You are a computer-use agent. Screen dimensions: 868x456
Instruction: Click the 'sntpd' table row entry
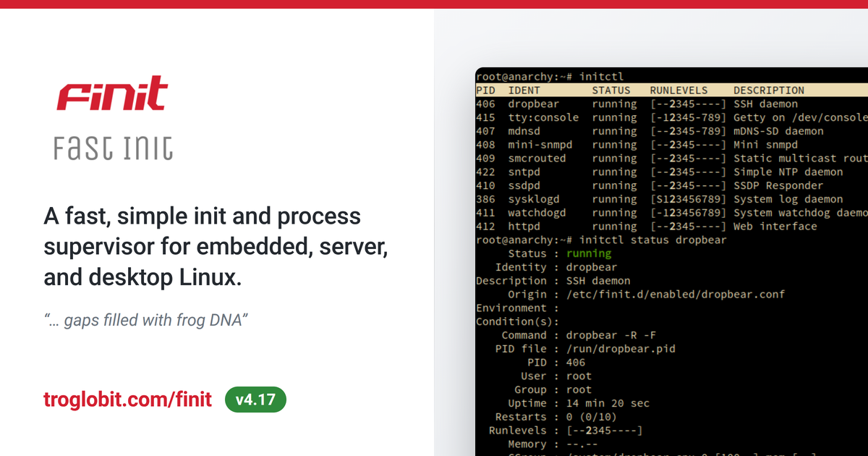point(524,172)
